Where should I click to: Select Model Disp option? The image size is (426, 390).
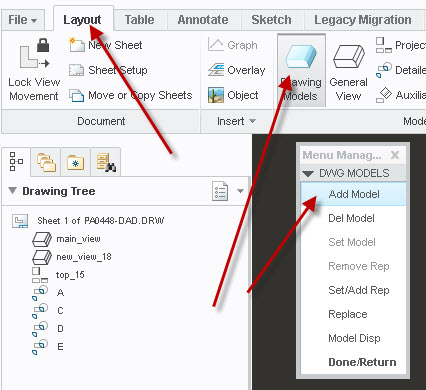[x=353, y=338]
